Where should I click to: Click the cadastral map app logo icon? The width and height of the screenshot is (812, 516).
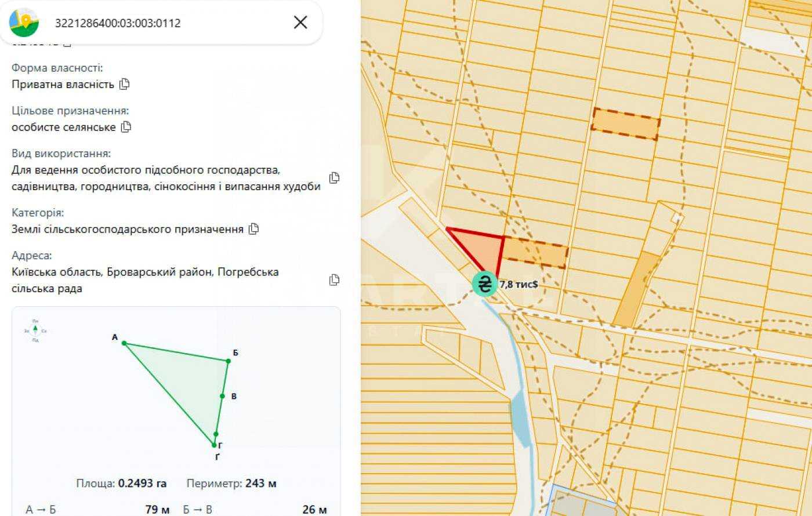pos(24,23)
